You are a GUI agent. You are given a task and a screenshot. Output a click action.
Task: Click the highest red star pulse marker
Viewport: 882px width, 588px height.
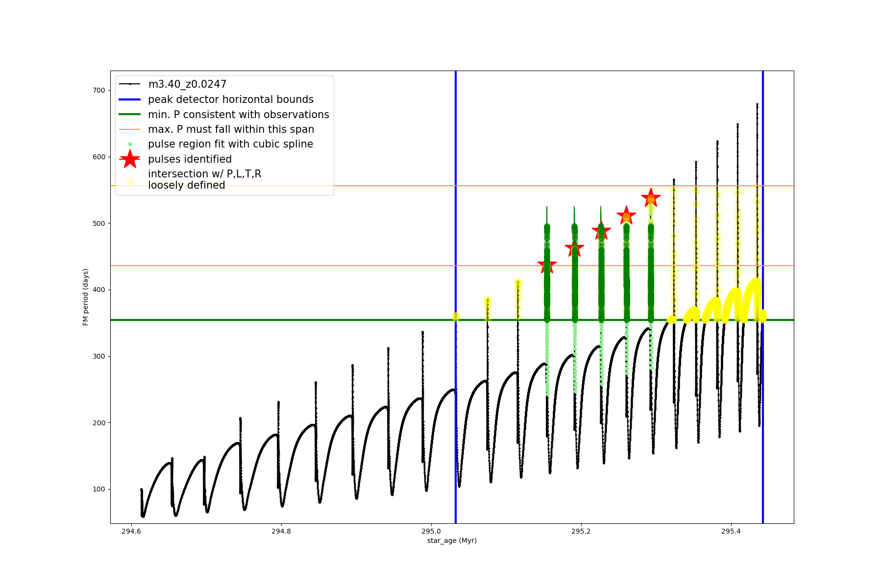coord(651,198)
